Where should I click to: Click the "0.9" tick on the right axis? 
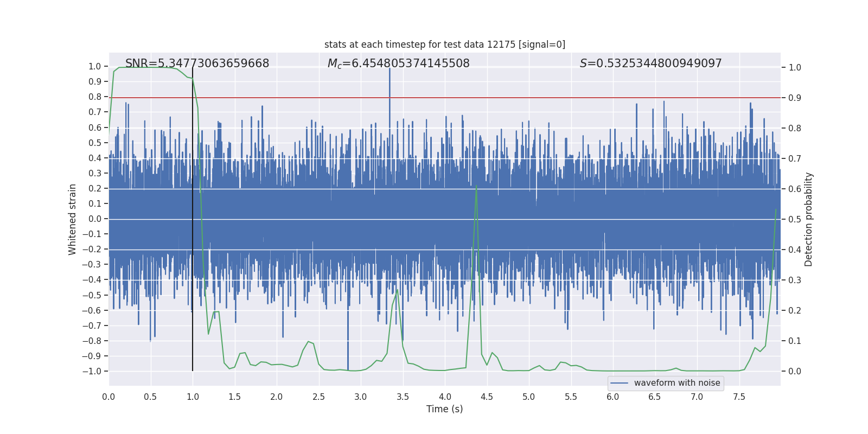pos(795,98)
